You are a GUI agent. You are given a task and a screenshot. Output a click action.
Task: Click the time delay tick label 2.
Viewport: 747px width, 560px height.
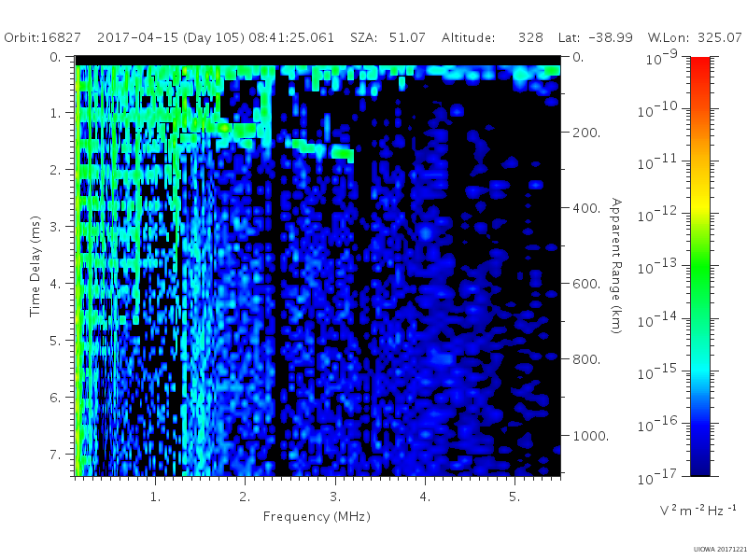click(56, 170)
